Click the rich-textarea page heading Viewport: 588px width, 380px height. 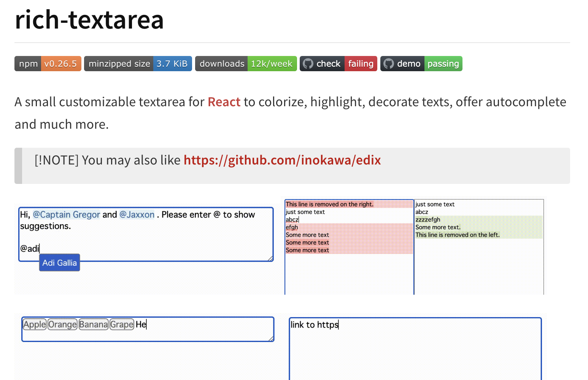tap(89, 19)
